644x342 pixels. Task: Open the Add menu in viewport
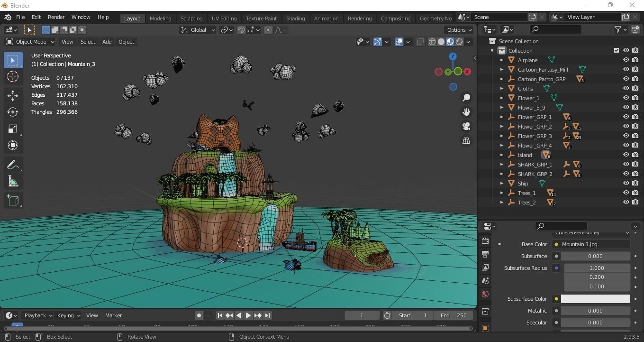tap(107, 42)
